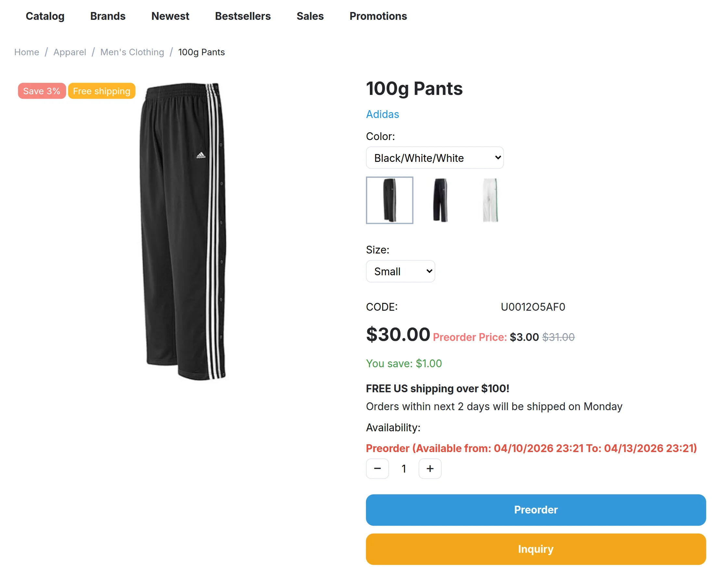Click the main product pants image

(x=183, y=231)
